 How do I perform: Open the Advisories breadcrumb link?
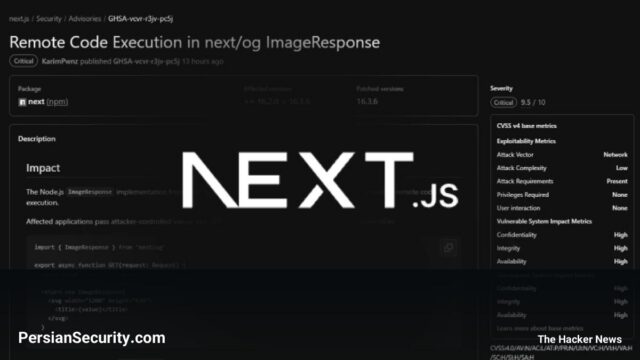pos(84,19)
